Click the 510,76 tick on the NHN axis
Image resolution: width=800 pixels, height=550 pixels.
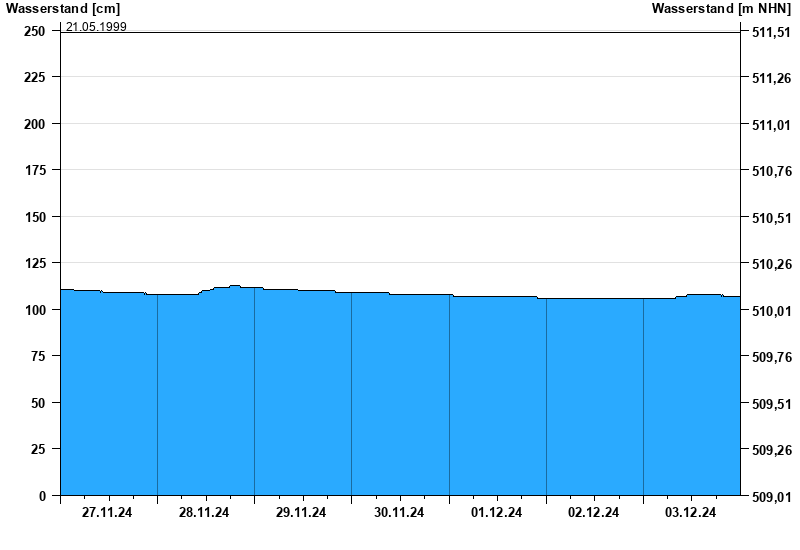[x=770, y=171]
